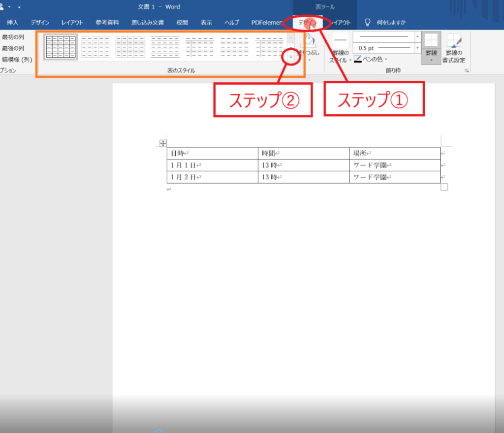Toggle the 最初の列 option
The image size is (504, 433).
click(13, 37)
